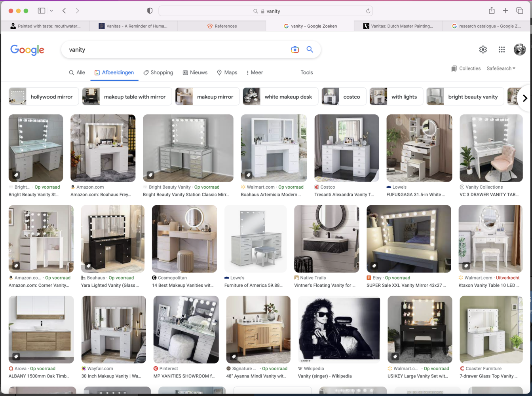The image size is (532, 396).
Task: Click the Safari reload page icon
Action: (x=368, y=11)
